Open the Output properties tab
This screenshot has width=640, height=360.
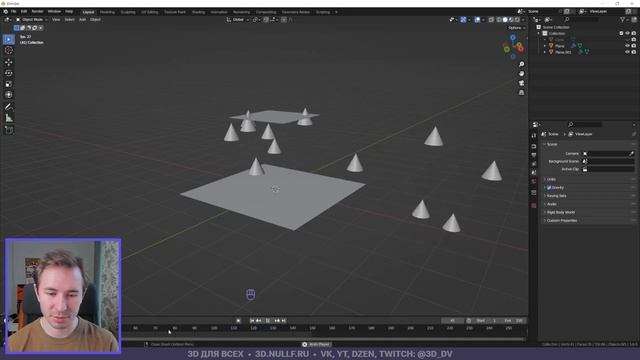click(x=534, y=155)
